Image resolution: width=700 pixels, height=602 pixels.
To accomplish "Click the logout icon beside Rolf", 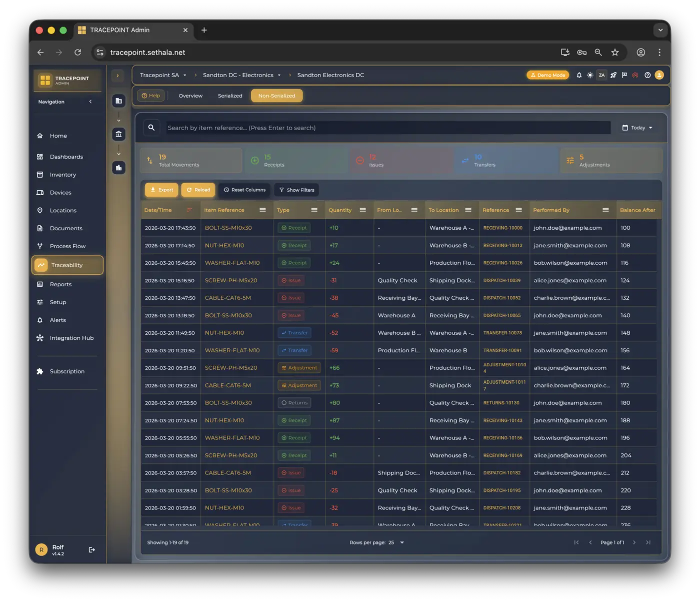I will [92, 549].
